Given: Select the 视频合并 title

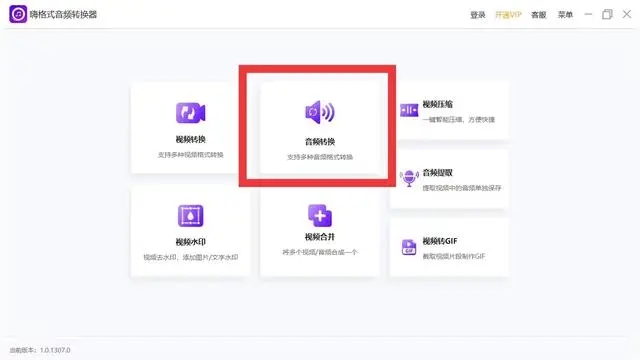Looking at the screenshot, I should 320,237.
